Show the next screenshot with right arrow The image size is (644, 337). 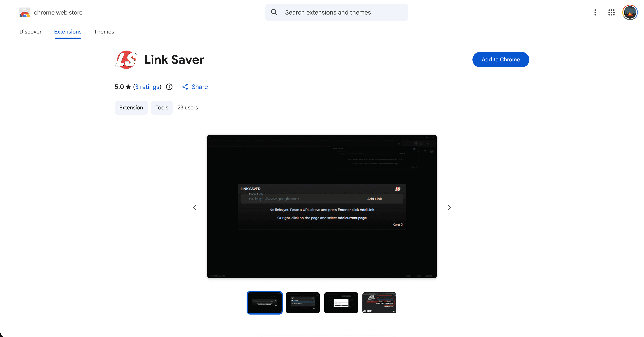point(449,207)
